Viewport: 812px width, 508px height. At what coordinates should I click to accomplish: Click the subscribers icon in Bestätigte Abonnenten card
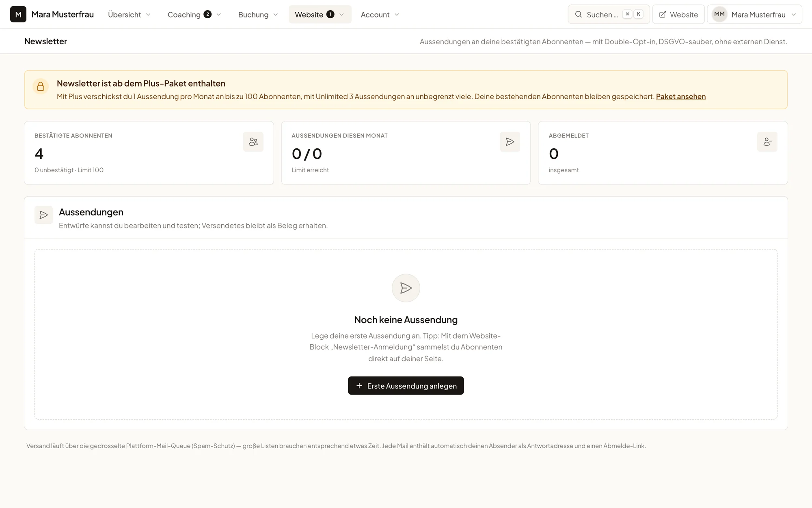[x=253, y=142]
